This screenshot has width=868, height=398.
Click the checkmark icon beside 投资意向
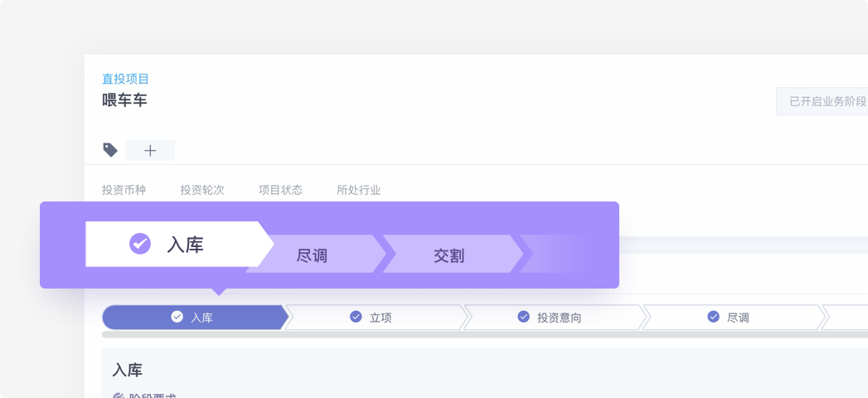pyautogui.click(x=524, y=317)
